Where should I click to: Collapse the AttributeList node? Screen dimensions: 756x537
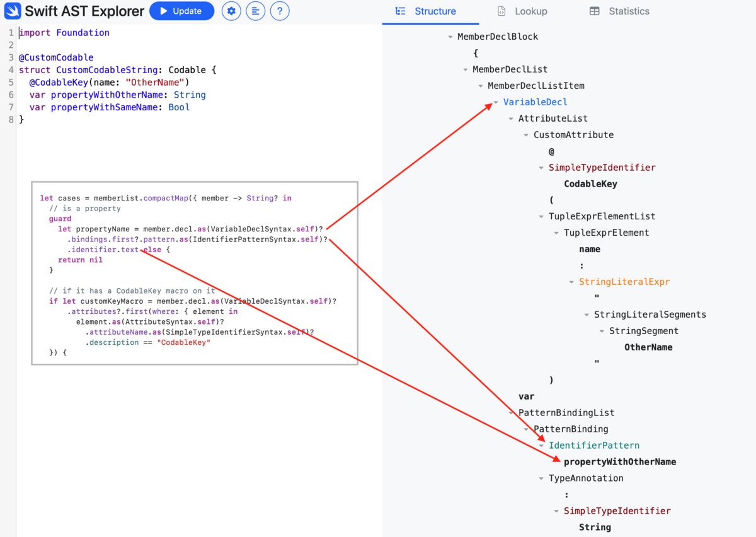511,119
